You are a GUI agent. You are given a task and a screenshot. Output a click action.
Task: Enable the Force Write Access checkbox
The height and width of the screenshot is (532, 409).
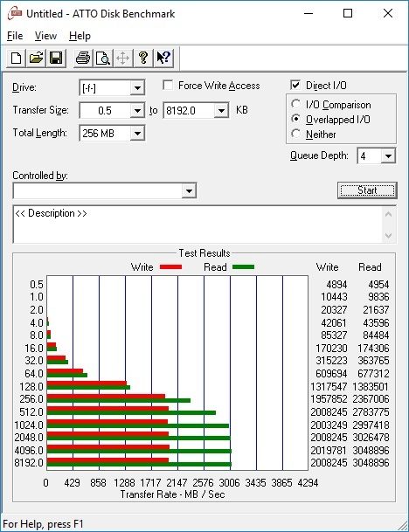[168, 85]
